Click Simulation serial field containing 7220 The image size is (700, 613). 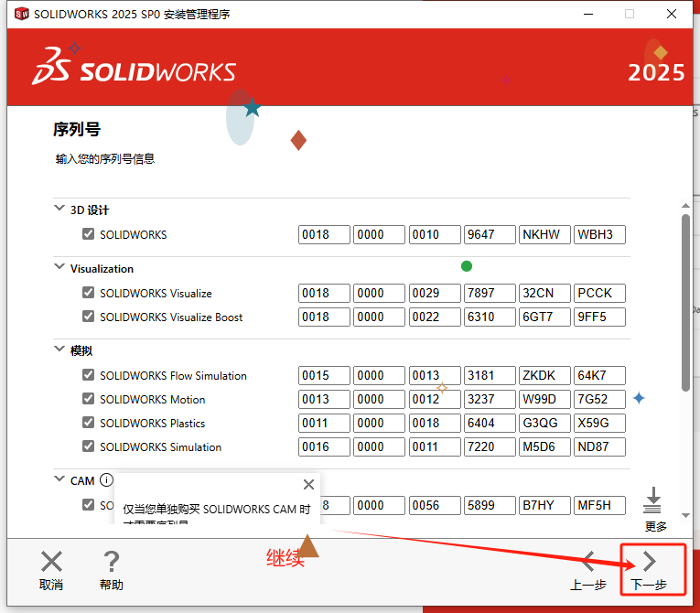pos(490,446)
